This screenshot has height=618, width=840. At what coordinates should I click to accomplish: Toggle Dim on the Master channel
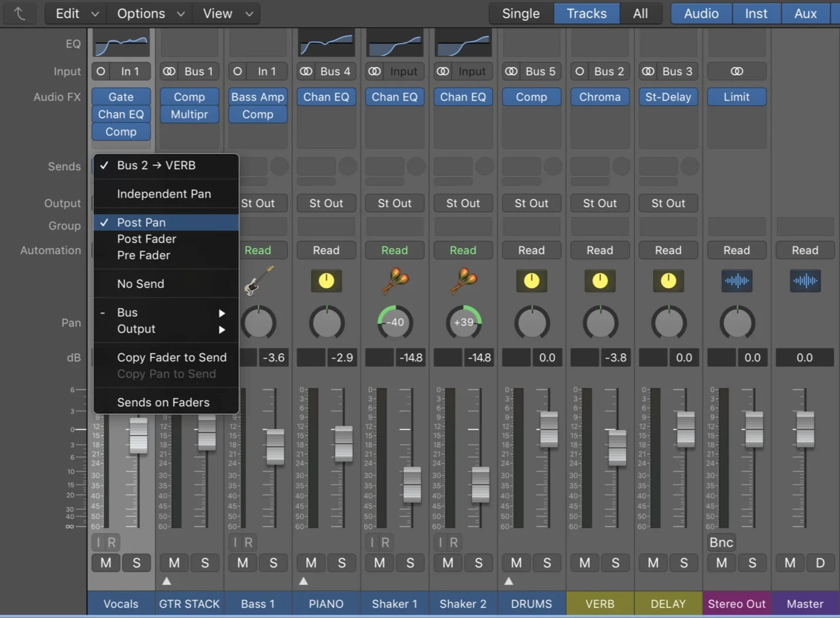click(820, 563)
